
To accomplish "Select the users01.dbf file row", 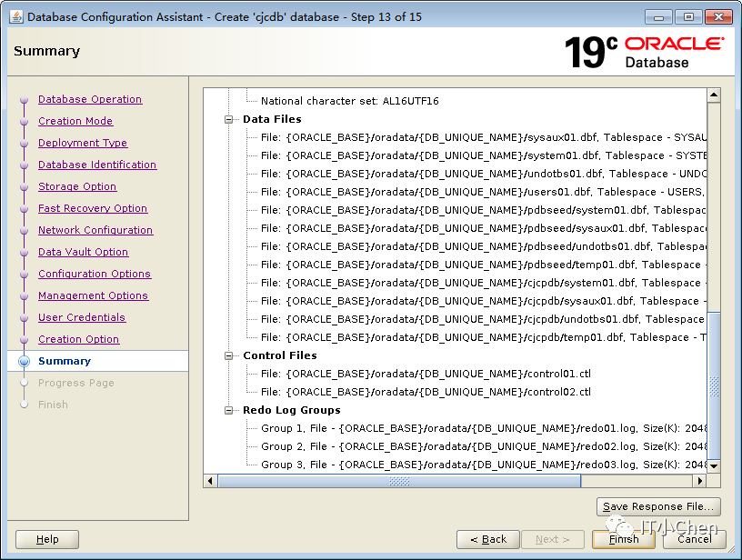I will [x=483, y=192].
